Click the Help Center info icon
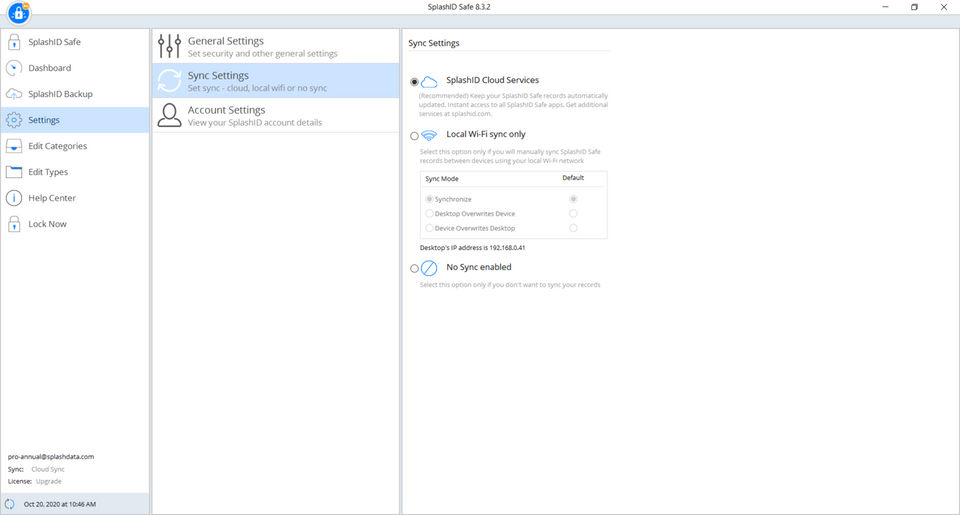 (14, 198)
